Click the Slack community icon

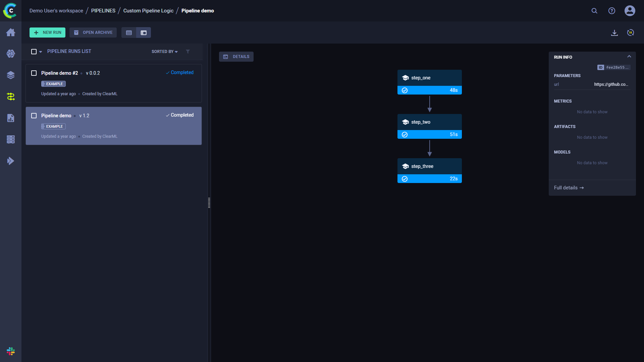11,351
